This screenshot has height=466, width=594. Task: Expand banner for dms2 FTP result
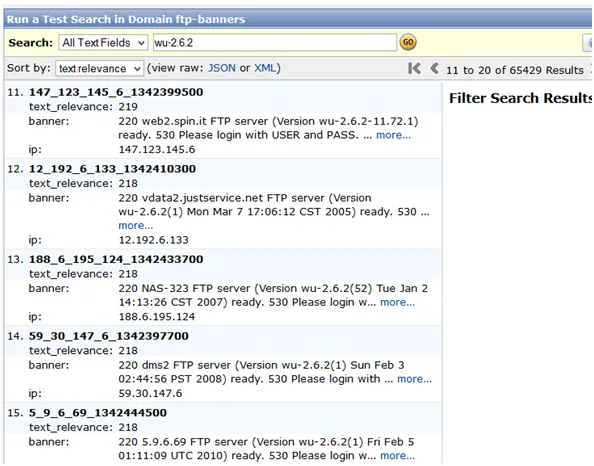[414, 379]
